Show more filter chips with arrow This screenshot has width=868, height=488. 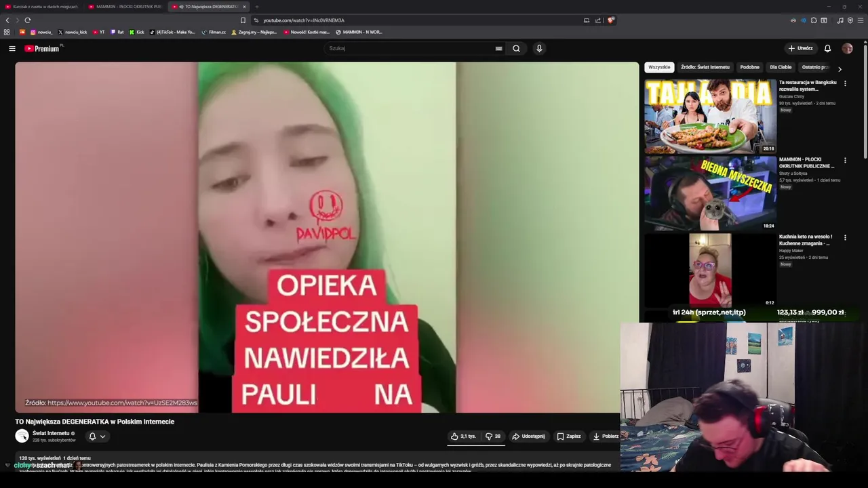(840, 68)
